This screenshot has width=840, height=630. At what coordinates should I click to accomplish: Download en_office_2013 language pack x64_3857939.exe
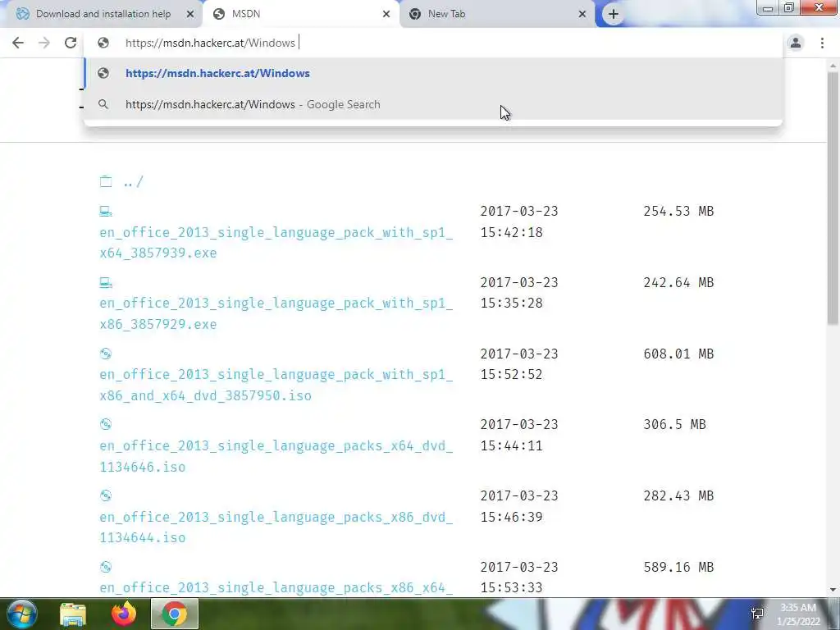(276, 243)
